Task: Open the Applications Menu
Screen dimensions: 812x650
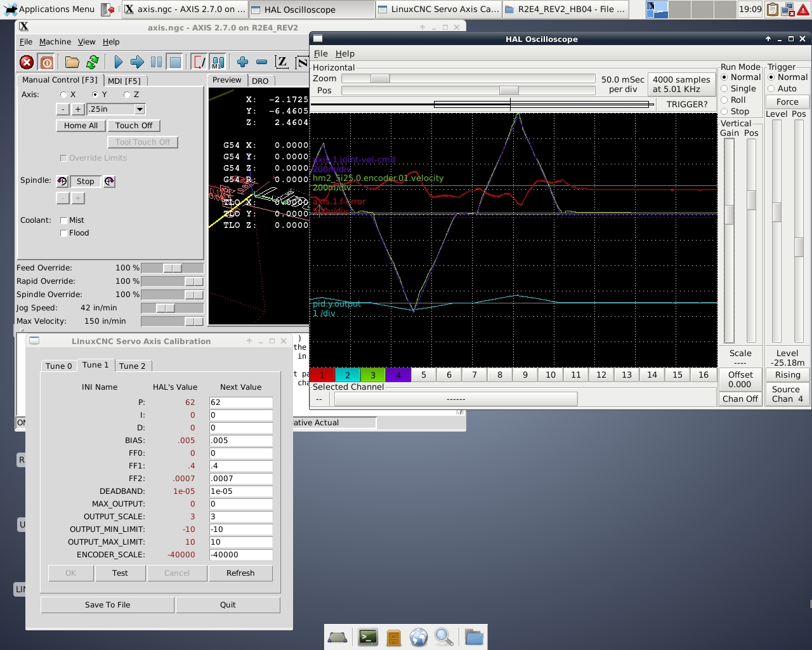Action: (x=49, y=9)
